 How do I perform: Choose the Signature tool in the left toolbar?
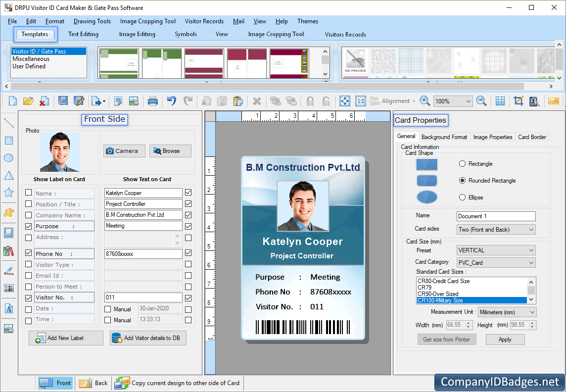[x=8, y=270]
